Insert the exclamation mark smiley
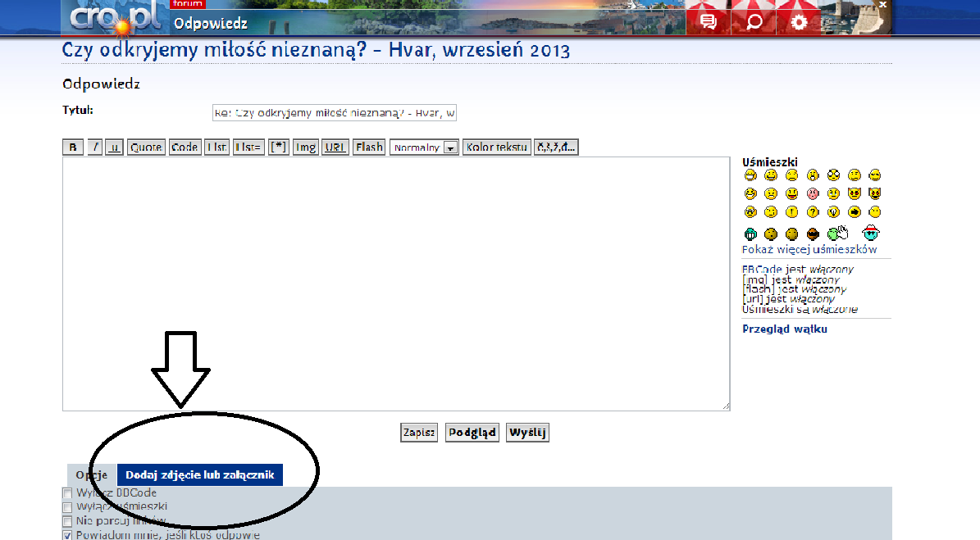Image resolution: width=980 pixels, height=540 pixels. (791, 212)
